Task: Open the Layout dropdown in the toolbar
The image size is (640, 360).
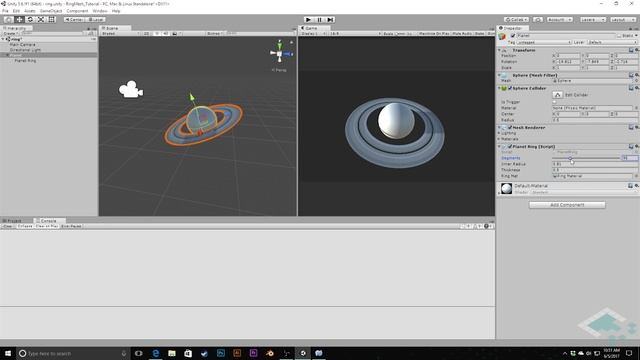Action: tap(623, 20)
